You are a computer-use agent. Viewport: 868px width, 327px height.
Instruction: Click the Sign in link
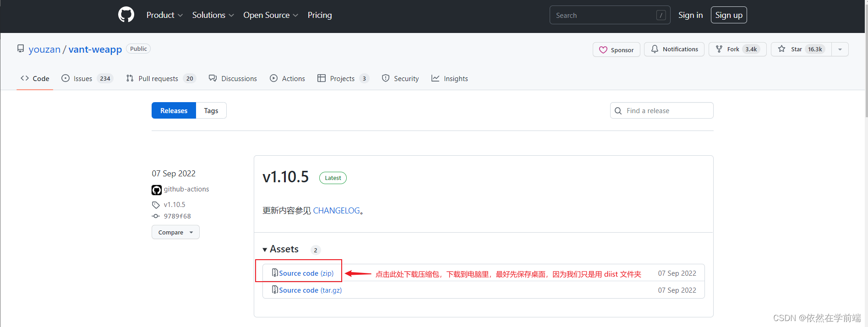(x=690, y=15)
